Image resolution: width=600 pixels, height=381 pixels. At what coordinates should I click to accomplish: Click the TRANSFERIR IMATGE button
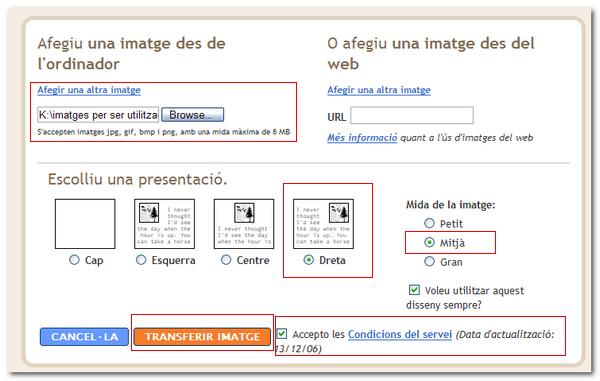pyautogui.click(x=202, y=337)
